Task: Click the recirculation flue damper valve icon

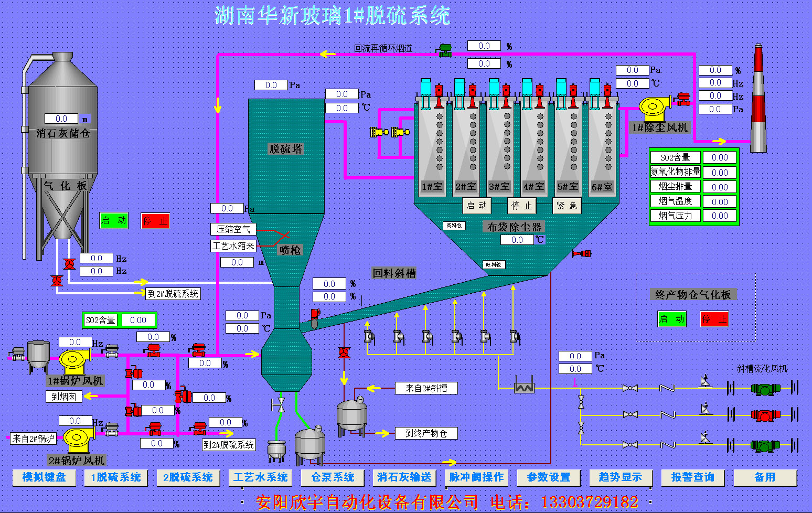Action: 445,50
